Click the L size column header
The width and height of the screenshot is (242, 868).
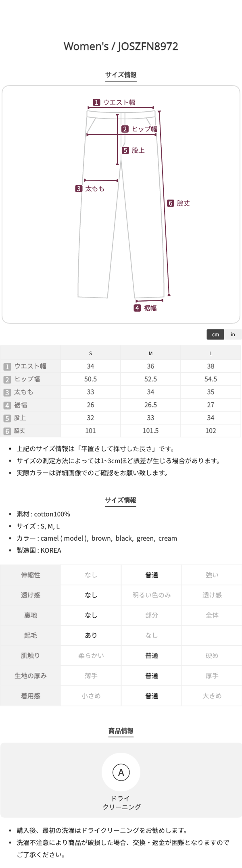tap(211, 353)
